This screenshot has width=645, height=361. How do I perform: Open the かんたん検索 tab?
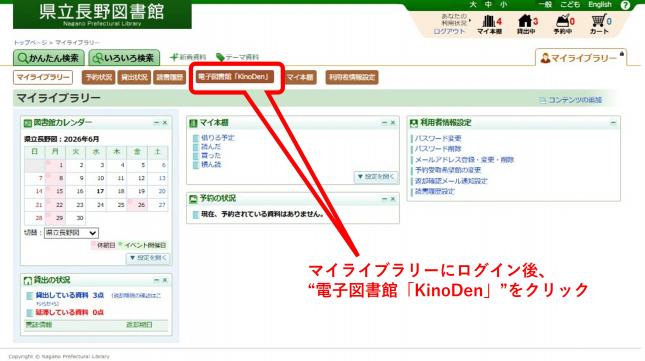click(49, 58)
